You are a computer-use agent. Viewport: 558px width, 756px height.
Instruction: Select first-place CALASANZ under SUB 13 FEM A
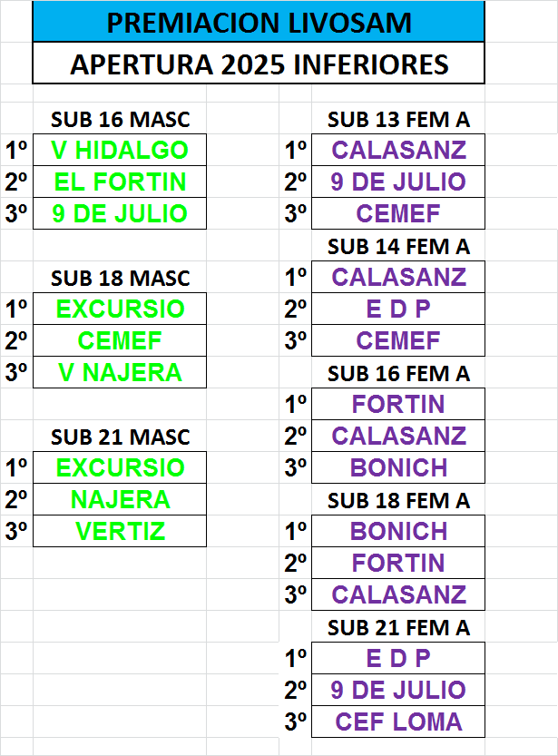(x=398, y=150)
